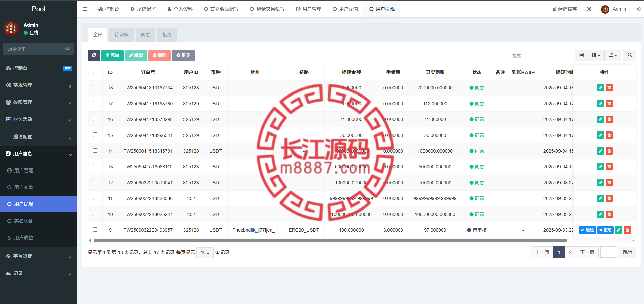This screenshot has height=304, width=644.
Task: Open the toggle table view icon
Action: (581, 55)
